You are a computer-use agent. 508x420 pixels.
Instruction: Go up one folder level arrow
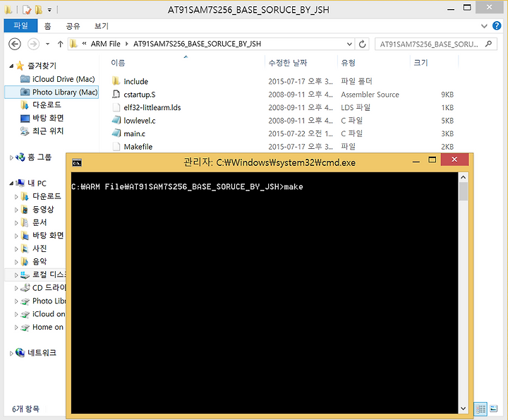[60, 44]
